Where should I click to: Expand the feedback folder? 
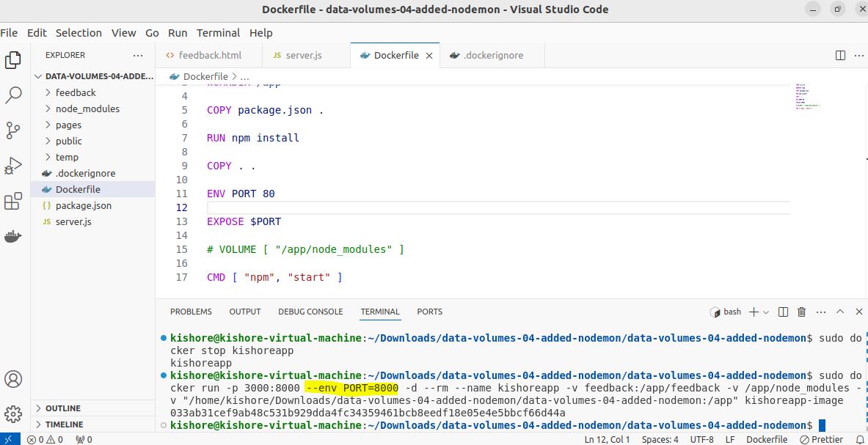pyautogui.click(x=76, y=92)
